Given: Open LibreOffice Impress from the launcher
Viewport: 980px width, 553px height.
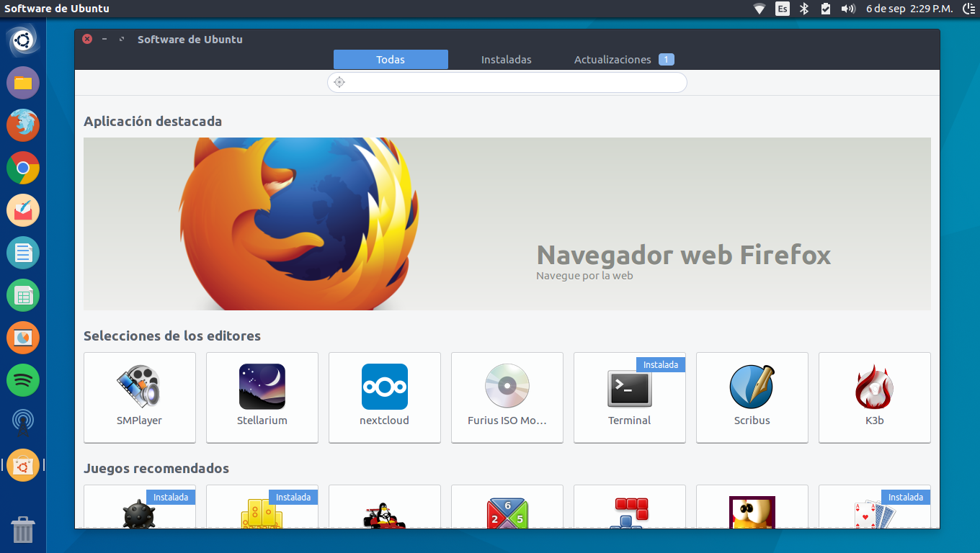Looking at the screenshot, I should coord(23,338).
